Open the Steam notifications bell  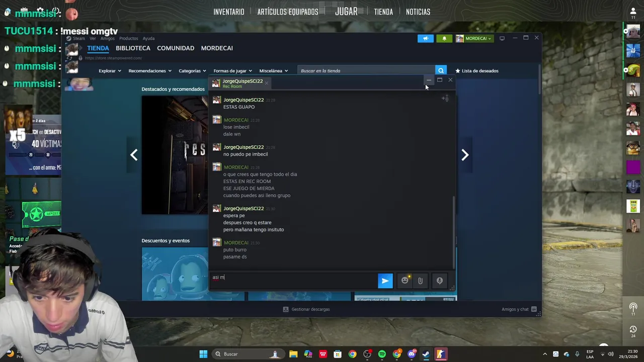click(x=444, y=38)
